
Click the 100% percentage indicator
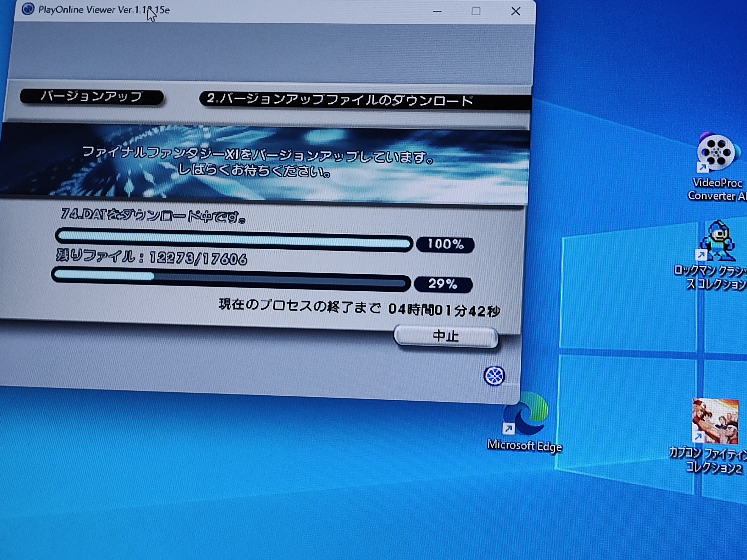click(445, 244)
